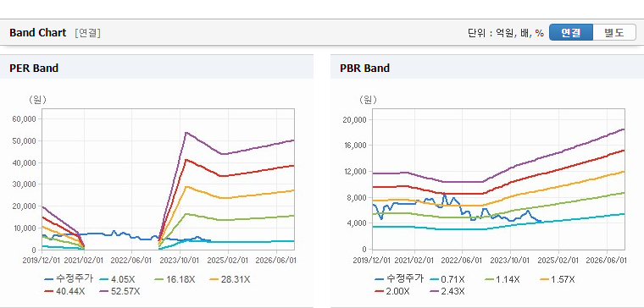This screenshot has height=308, width=644.
Task: Click 2021/02/01 date on PBR chart axis
Action: point(414,261)
